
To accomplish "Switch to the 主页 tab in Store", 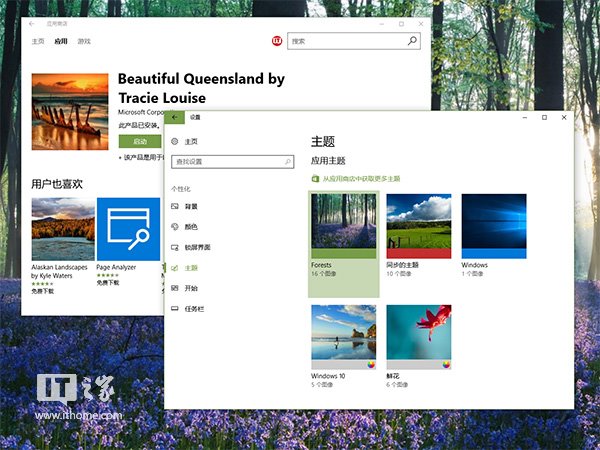I will click(38, 41).
